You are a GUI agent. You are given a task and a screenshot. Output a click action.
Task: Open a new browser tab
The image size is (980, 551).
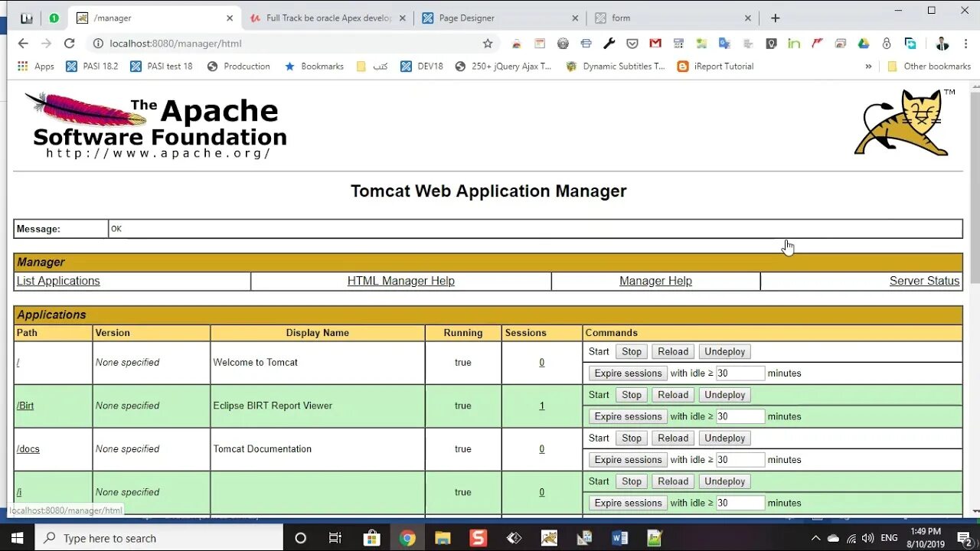point(775,18)
